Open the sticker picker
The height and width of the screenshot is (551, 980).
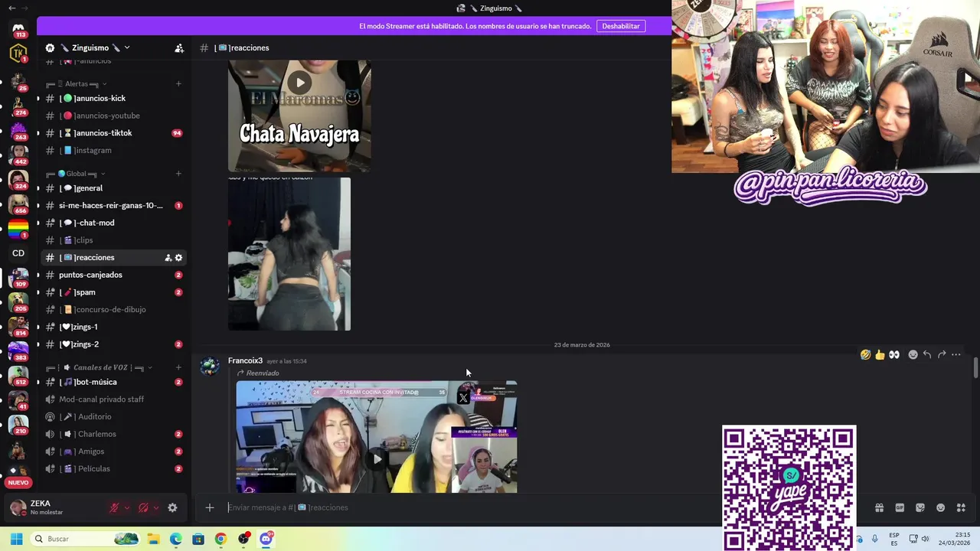[920, 507]
